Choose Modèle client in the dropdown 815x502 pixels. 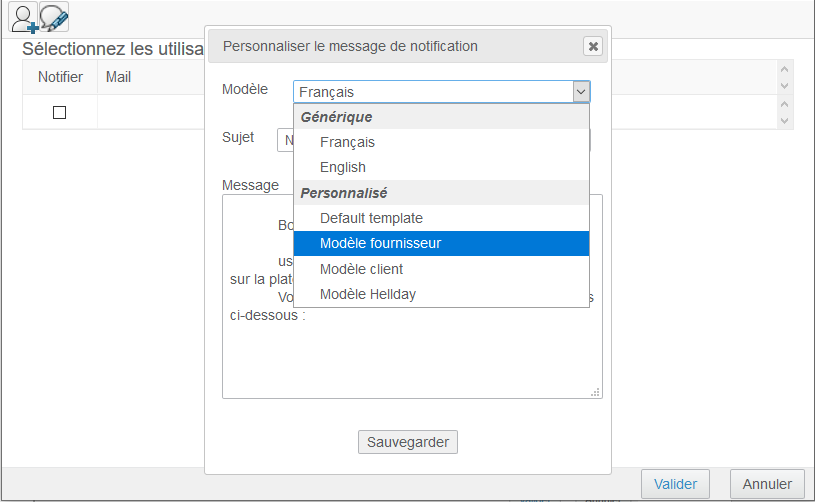(x=361, y=269)
